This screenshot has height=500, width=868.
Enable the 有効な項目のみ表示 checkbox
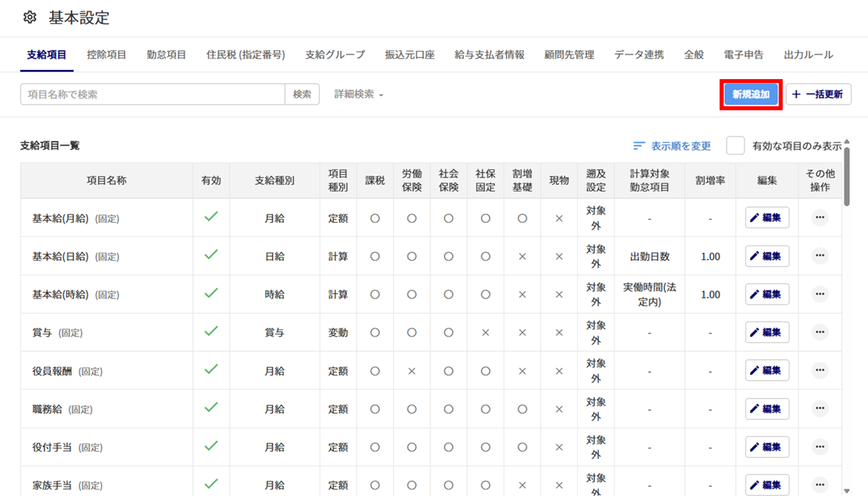(x=735, y=146)
